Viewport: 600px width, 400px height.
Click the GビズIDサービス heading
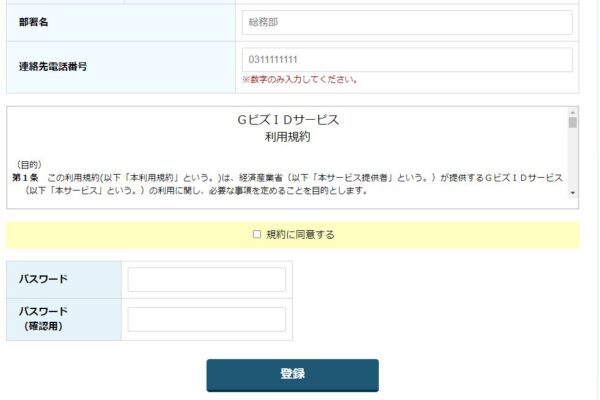click(288, 120)
